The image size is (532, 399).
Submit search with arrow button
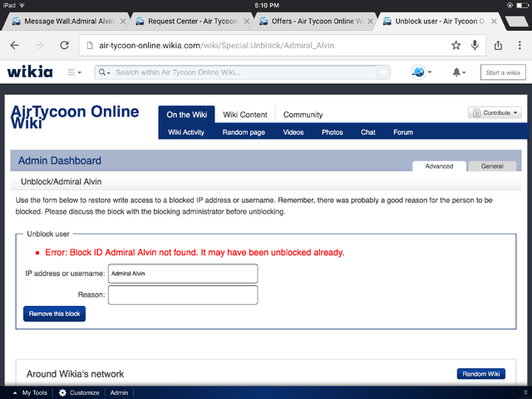(382, 72)
